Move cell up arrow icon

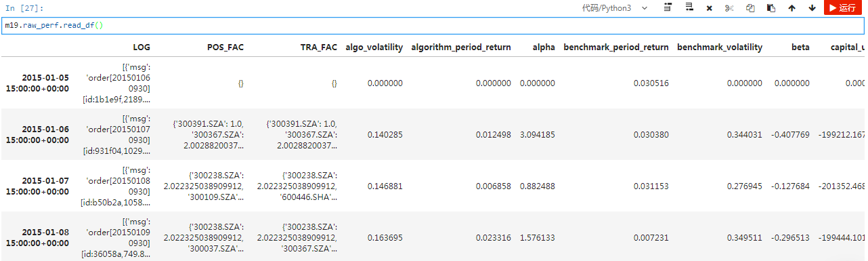pos(791,8)
